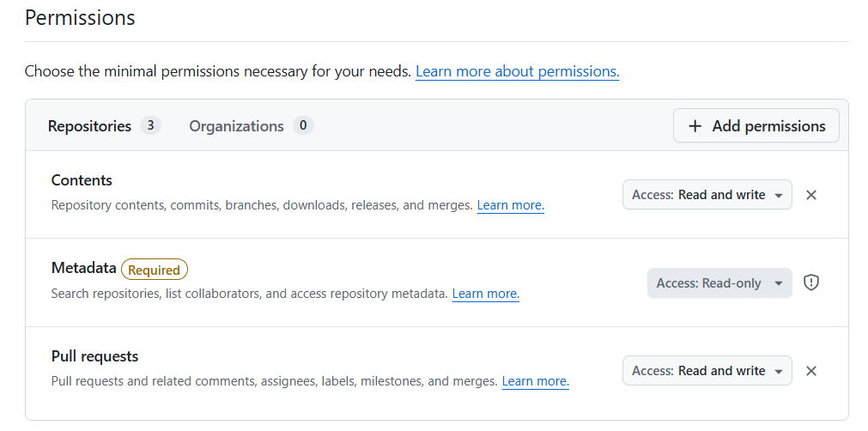Viewport: 868px width, 431px height.
Task: Click the Metadata permission title
Action: point(83,268)
